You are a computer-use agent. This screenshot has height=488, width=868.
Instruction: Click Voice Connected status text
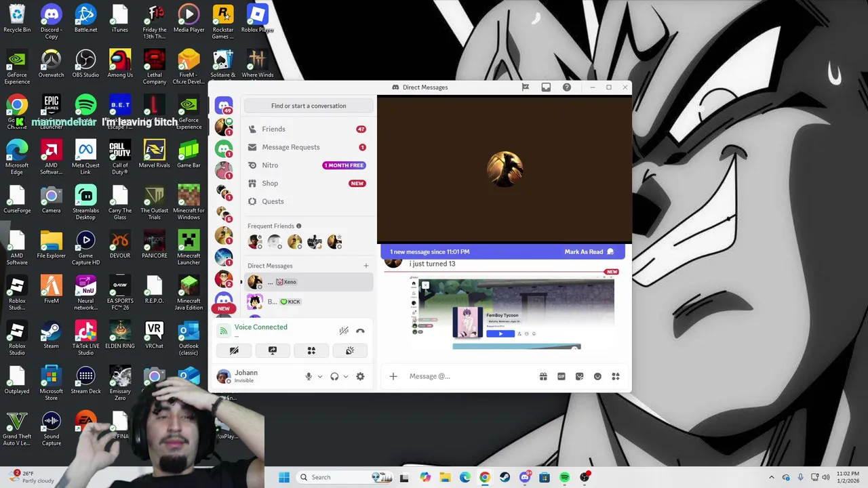tap(261, 327)
